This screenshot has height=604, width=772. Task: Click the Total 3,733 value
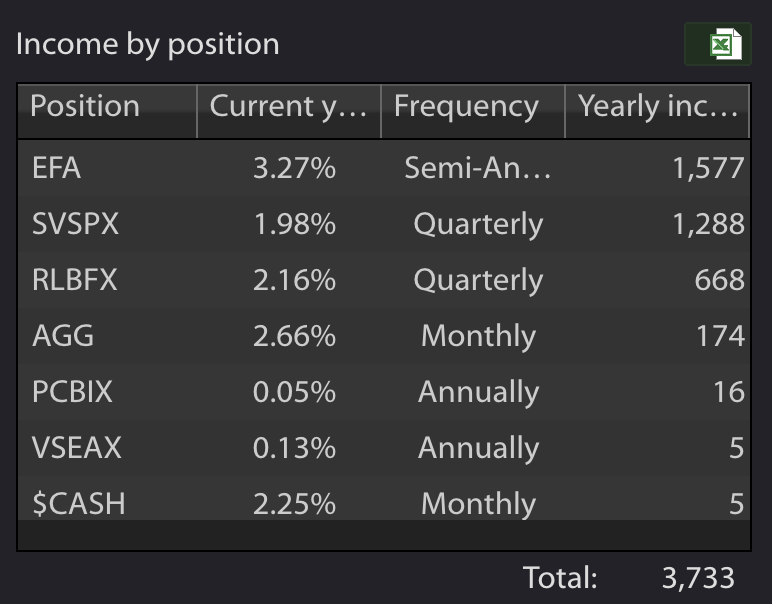[698, 578]
